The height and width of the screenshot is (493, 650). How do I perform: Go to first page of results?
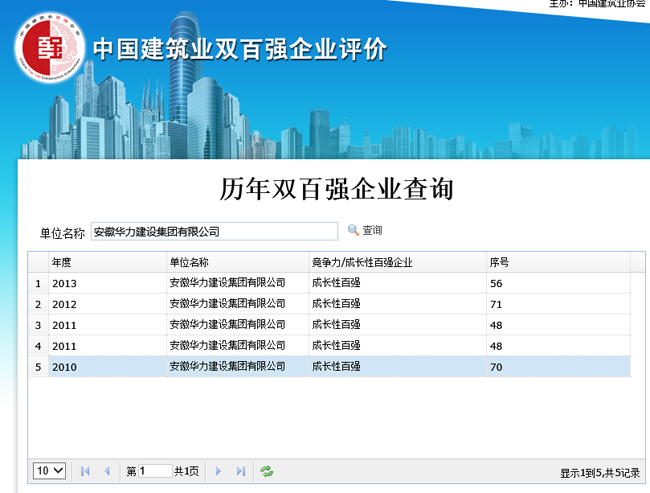tap(85, 471)
